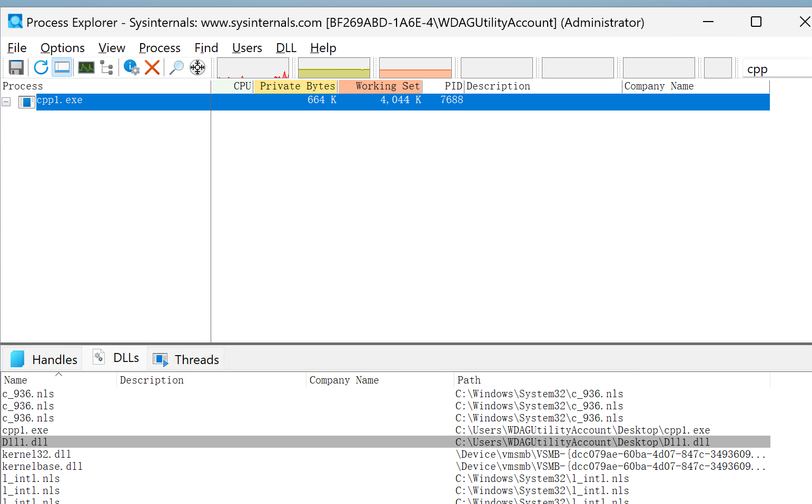Open the Options menu
812x504 pixels.
(63, 48)
